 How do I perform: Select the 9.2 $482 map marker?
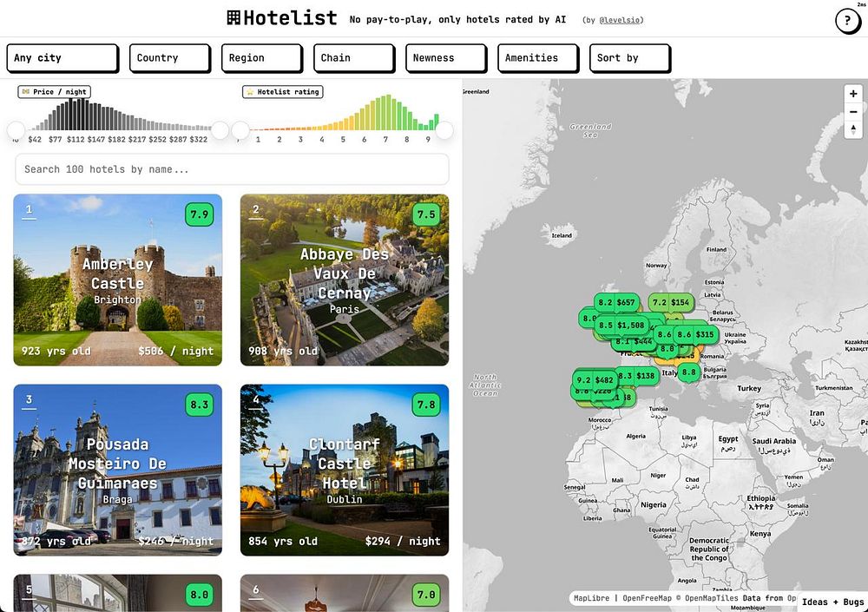tap(595, 380)
